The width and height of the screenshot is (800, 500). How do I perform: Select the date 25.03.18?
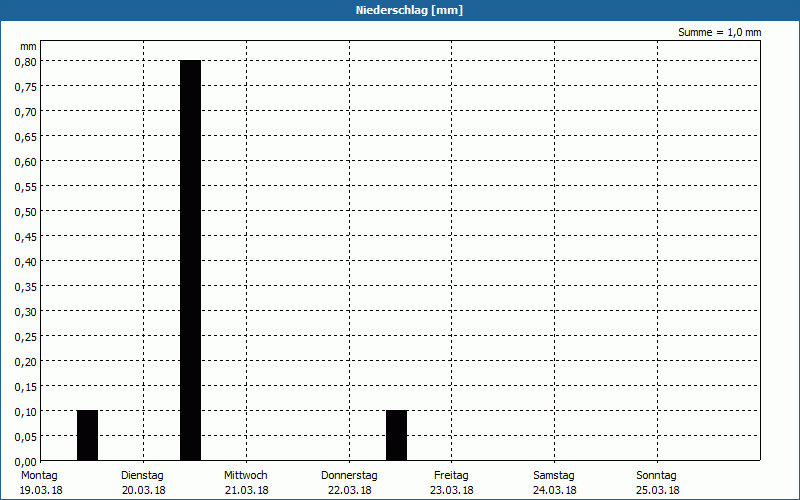pyautogui.click(x=658, y=490)
